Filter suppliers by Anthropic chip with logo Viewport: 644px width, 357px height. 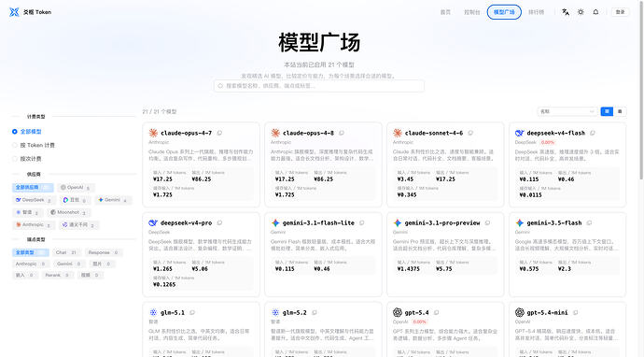tap(34, 225)
